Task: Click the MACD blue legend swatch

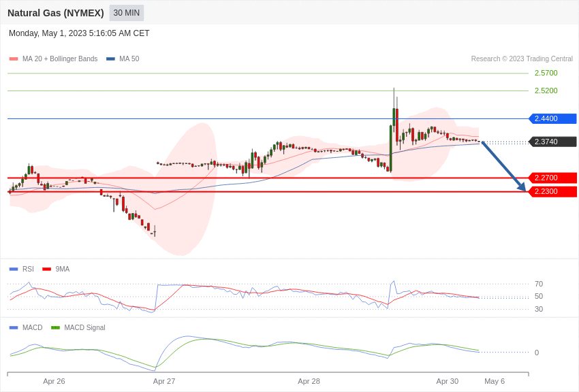Action: [14, 327]
